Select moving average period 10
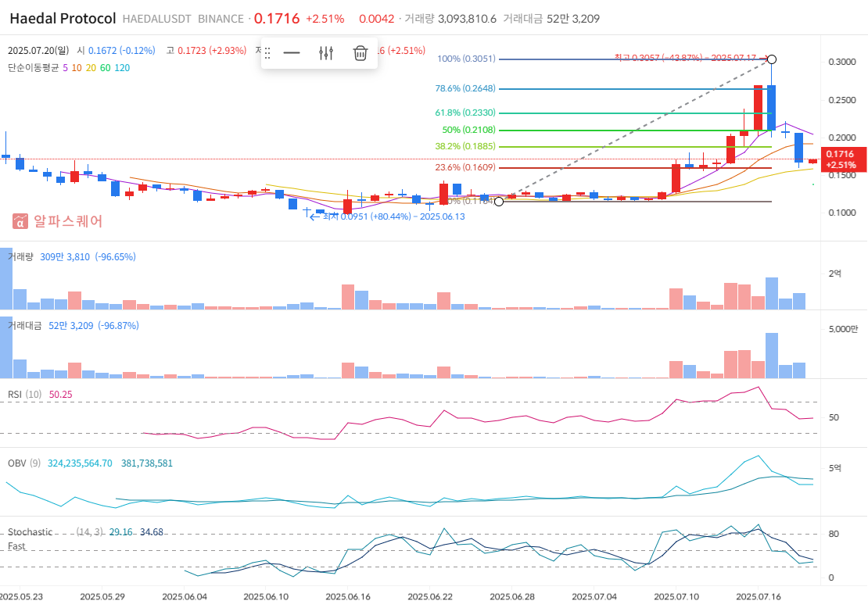 [77, 68]
